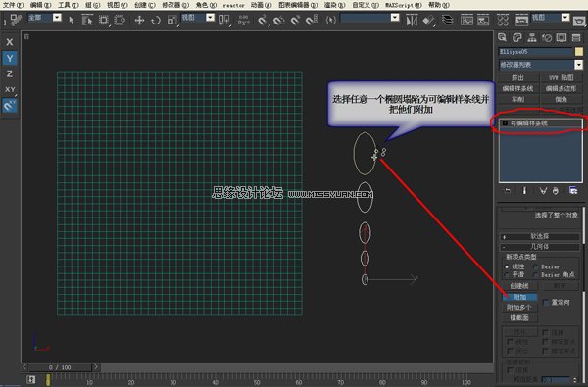Open the 工具 (Tools) menu
The height and width of the screenshot is (387, 588).
(x=68, y=5)
